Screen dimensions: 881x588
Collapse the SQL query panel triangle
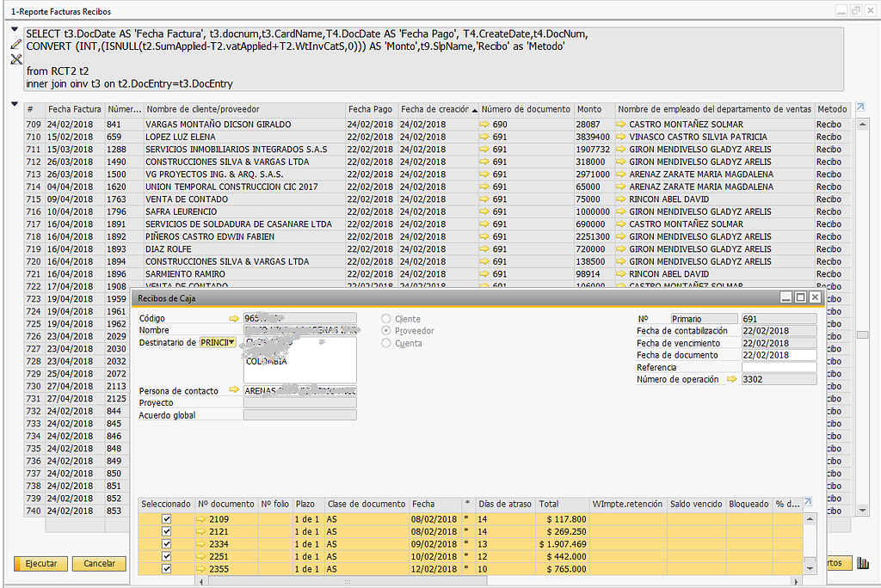pos(15,27)
